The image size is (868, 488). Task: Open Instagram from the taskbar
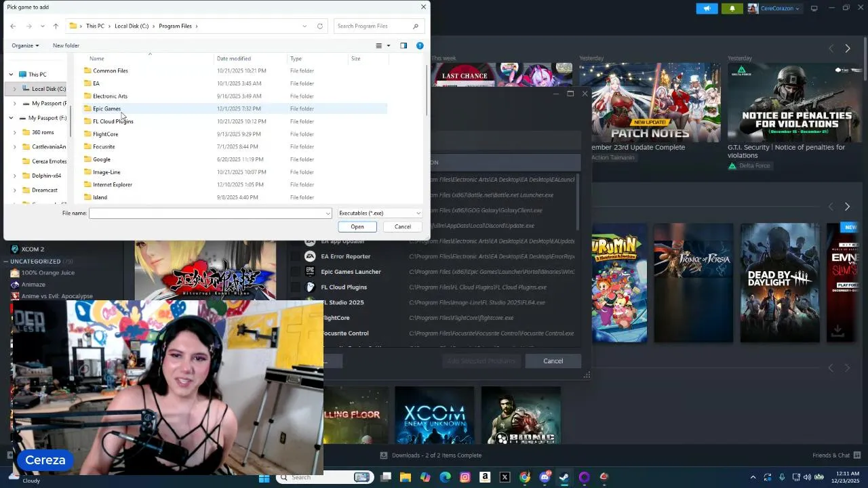coord(465,477)
